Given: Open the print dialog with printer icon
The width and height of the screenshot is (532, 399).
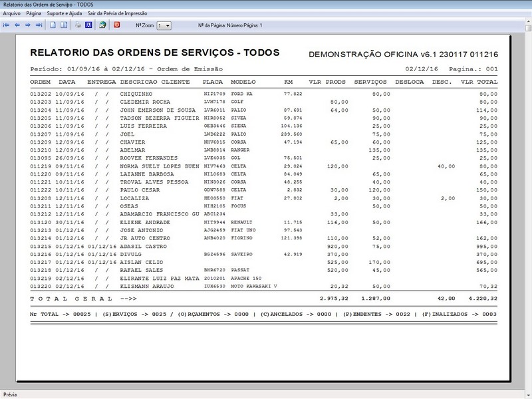Looking at the screenshot, I should coord(77,25).
